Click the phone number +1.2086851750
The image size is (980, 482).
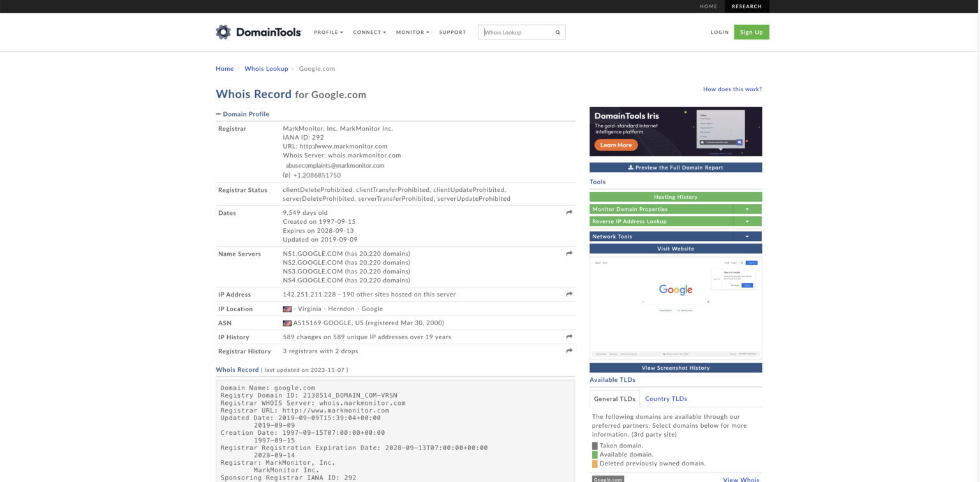[x=316, y=175]
